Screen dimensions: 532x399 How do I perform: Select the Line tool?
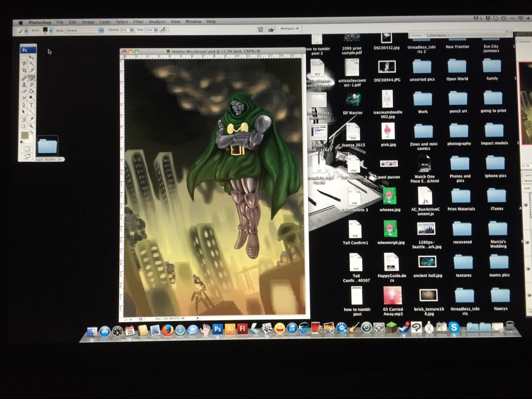[x=32, y=111]
